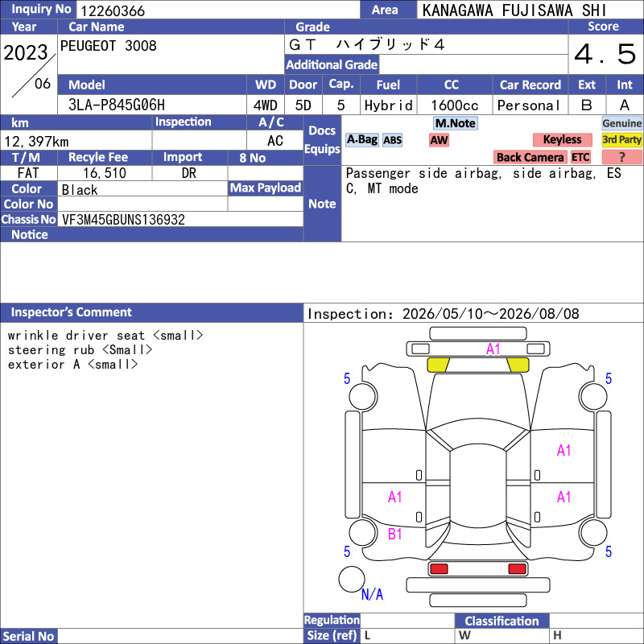This screenshot has width=644, height=644.
Task: Click the Additional Grade label
Action: point(332,65)
